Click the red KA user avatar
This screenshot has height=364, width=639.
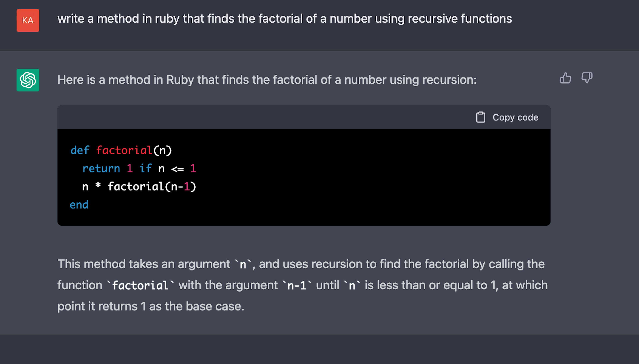(28, 20)
